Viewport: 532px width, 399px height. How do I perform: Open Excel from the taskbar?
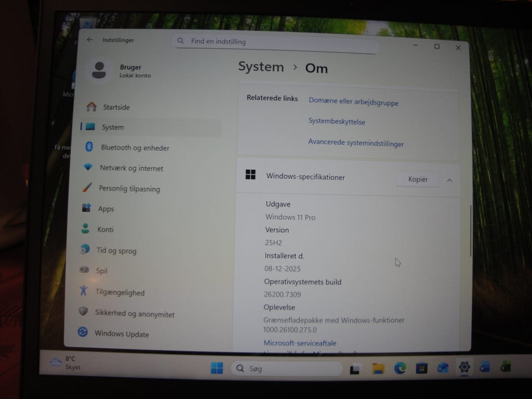click(x=505, y=367)
